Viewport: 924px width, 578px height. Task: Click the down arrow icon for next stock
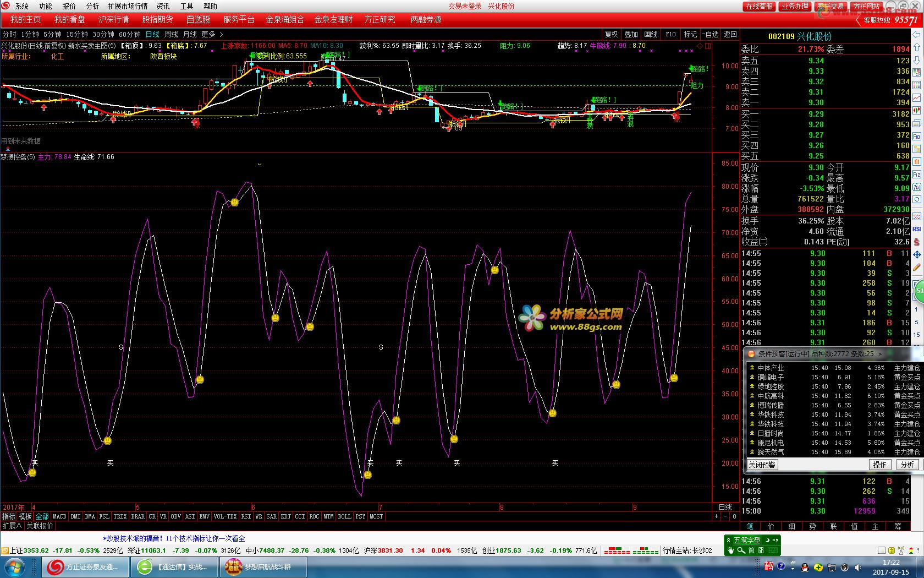(x=917, y=60)
